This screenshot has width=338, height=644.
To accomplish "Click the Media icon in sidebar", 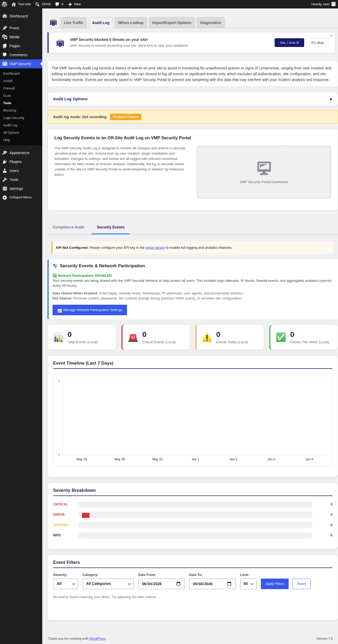I will (5, 37).
